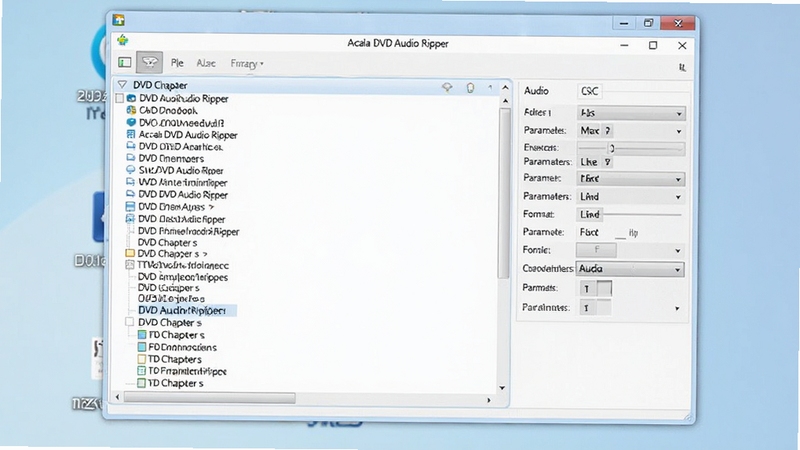The height and width of the screenshot is (450, 800).
Task: Click the small up arrow in DVD Chapter header
Action: (490, 88)
